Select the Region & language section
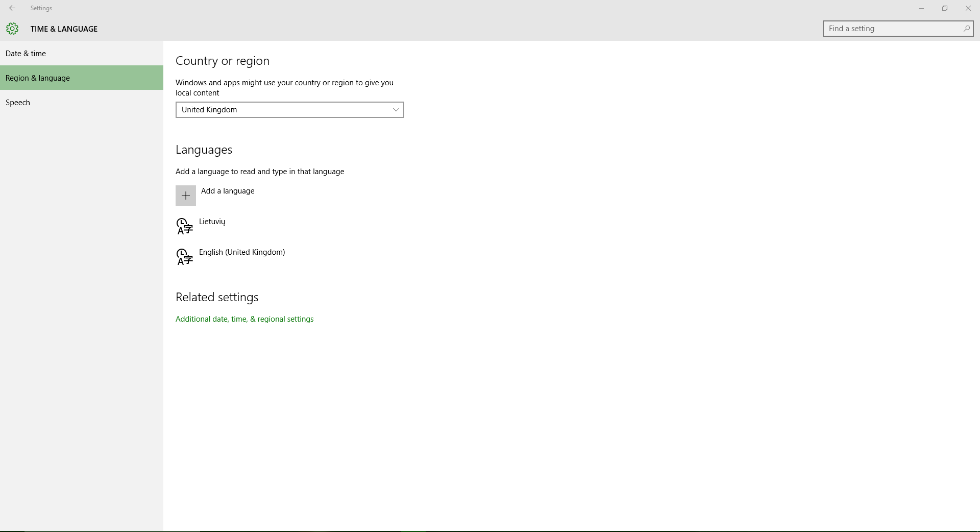Viewport: 980px width, 532px height. pos(82,78)
